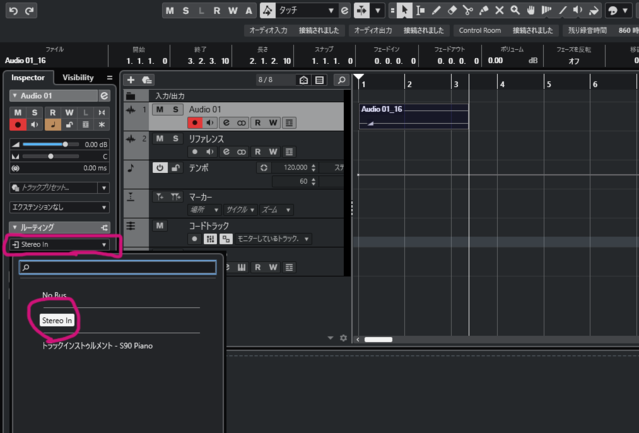The image size is (639, 433).
Task: Open the Inspector setup menu icon
Action: pyautogui.click(x=109, y=77)
